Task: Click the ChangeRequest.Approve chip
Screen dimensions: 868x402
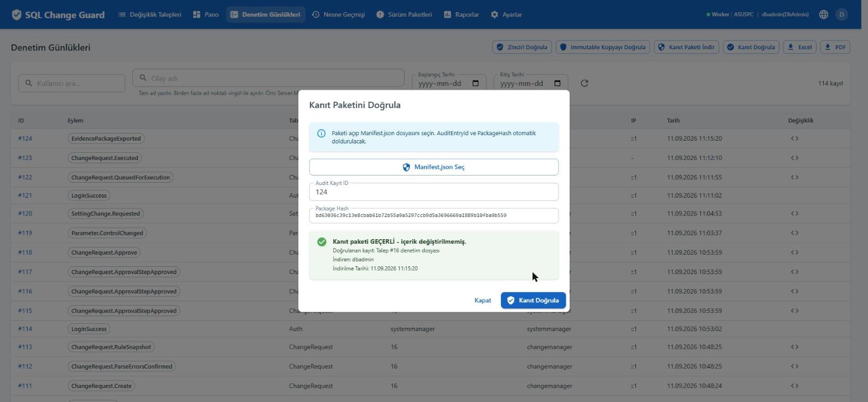Action: pyautogui.click(x=104, y=252)
